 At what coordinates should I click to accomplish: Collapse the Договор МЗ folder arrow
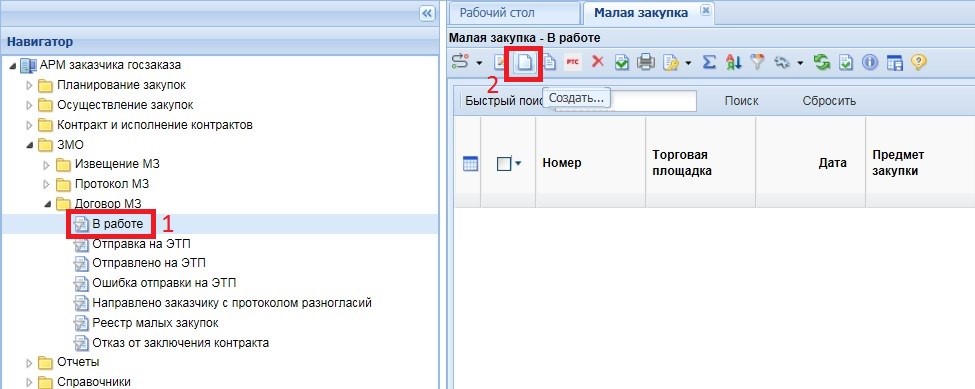(x=47, y=204)
